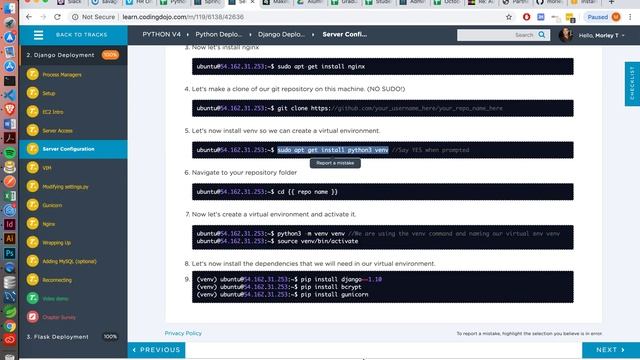The width and height of the screenshot is (640, 360).
Task: Click Server Confi... breadcrumb
Action: pyautogui.click(x=344, y=35)
